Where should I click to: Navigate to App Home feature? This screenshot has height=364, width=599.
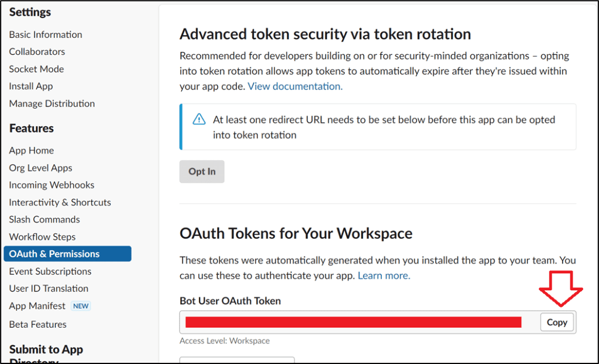(x=32, y=150)
